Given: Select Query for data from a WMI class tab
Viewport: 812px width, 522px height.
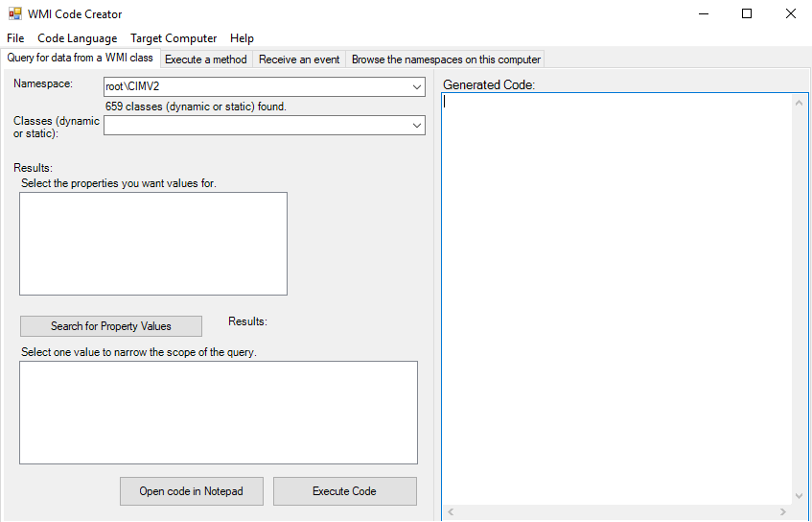Looking at the screenshot, I should tap(81, 58).
